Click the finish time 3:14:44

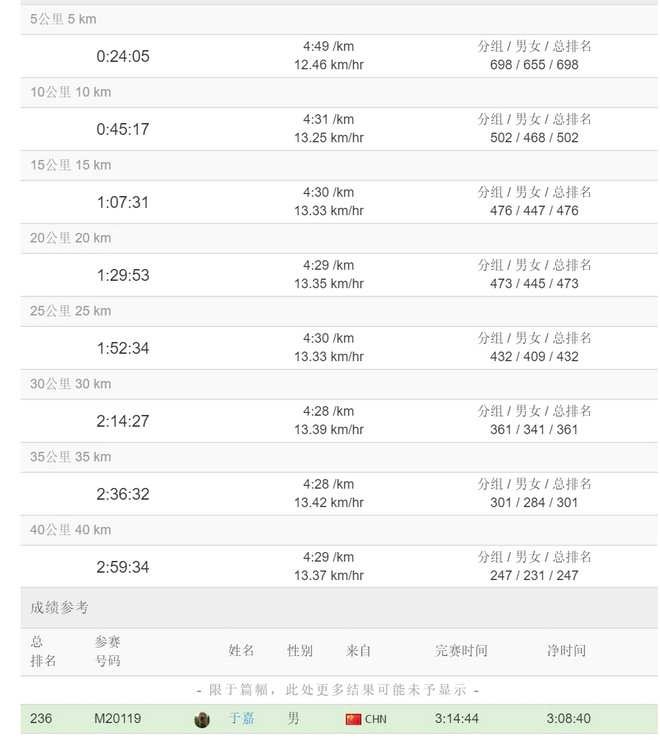click(x=456, y=718)
